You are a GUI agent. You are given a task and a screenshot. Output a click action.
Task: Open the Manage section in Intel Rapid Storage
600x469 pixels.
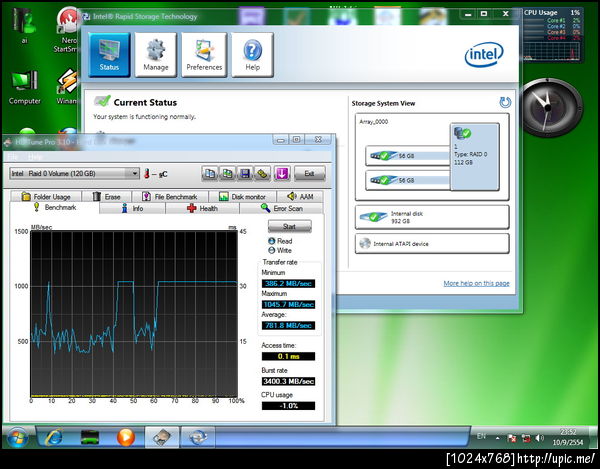[x=156, y=55]
